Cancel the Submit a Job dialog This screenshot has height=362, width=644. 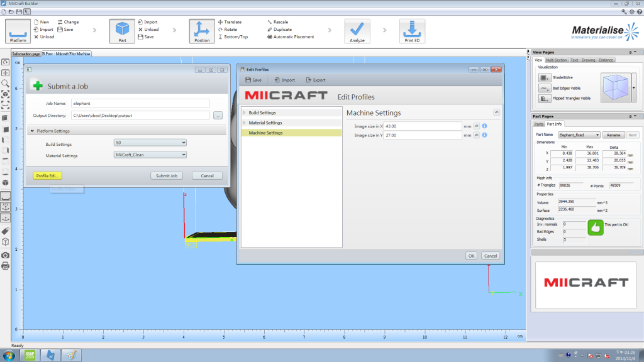click(x=207, y=176)
